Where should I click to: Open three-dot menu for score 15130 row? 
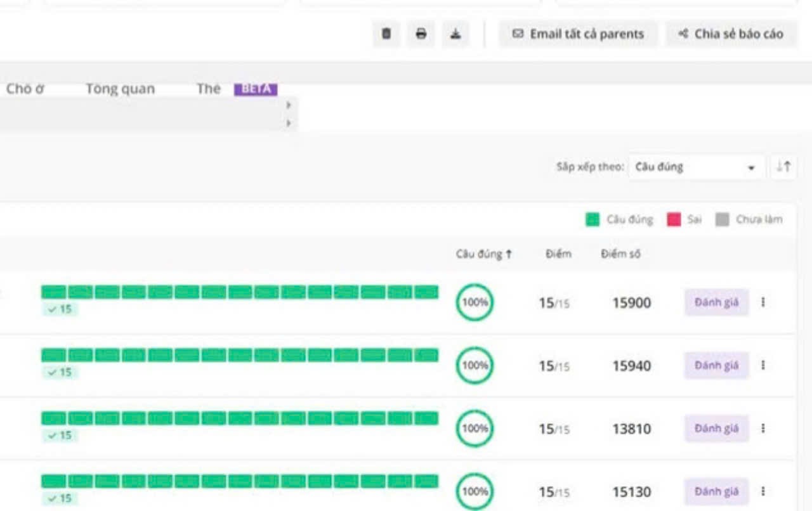pos(763,491)
